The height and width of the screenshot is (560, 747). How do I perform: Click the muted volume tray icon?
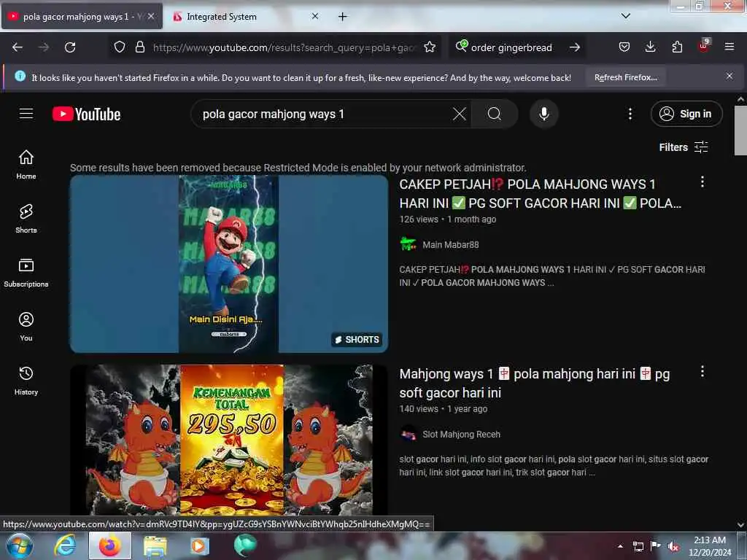[x=673, y=546]
